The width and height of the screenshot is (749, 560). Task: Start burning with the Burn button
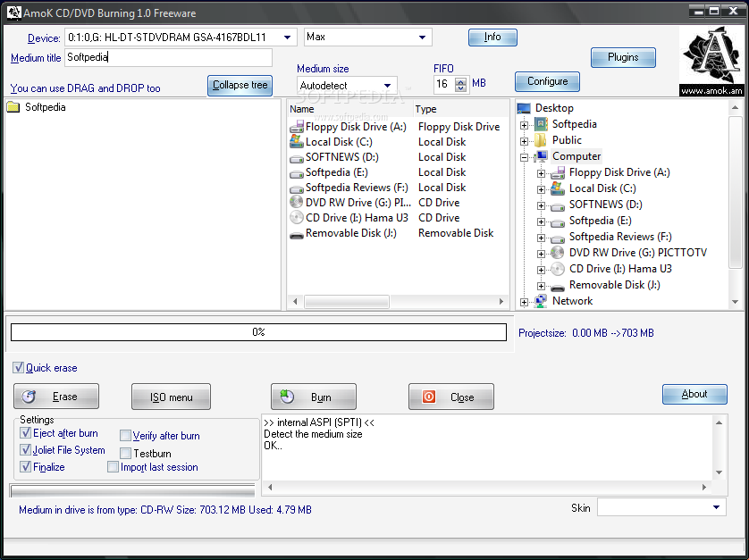point(314,397)
